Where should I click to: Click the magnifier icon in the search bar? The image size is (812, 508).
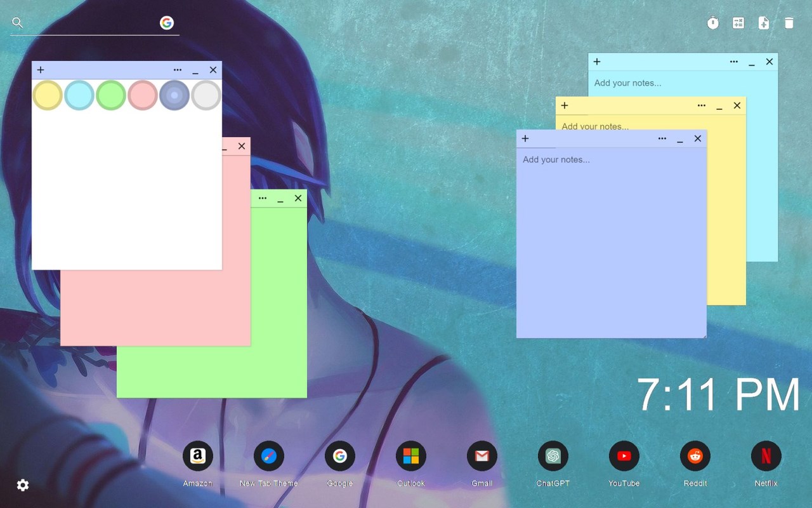click(18, 23)
